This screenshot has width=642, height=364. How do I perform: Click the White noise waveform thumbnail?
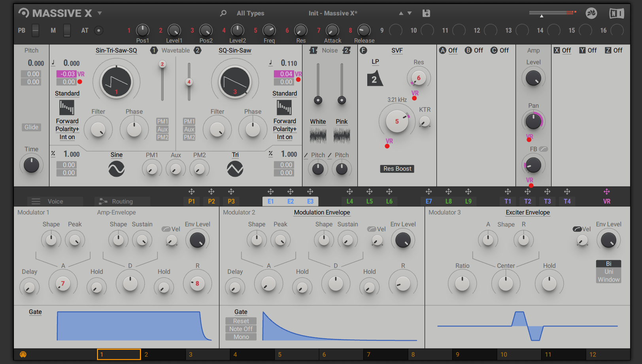pos(318,136)
